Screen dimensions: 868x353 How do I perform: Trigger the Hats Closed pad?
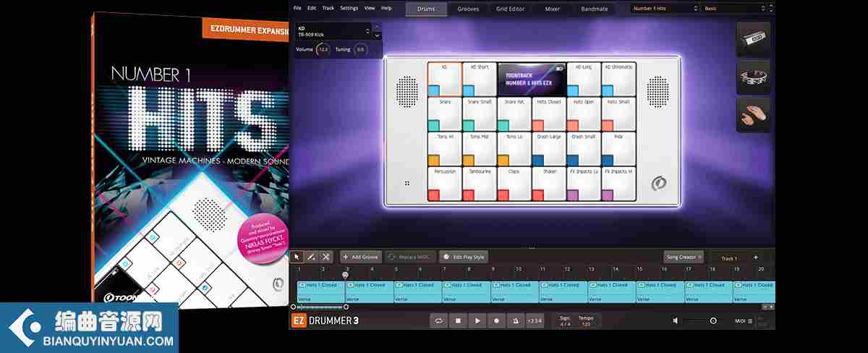(549, 114)
